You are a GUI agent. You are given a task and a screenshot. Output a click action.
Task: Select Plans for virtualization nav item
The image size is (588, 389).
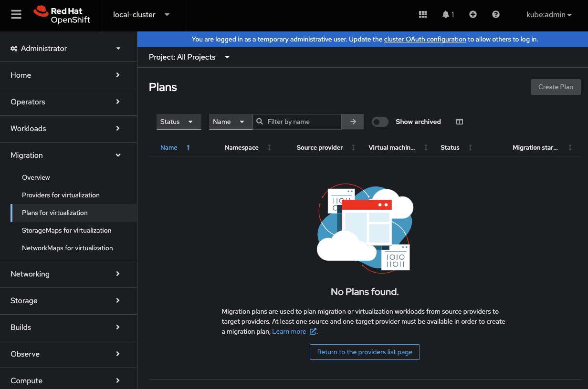tap(73, 213)
